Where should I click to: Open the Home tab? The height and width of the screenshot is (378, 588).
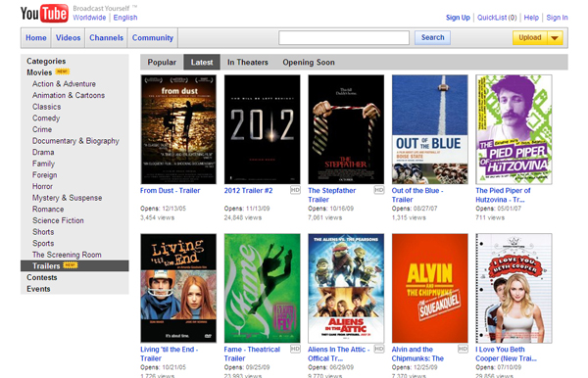pos(36,38)
